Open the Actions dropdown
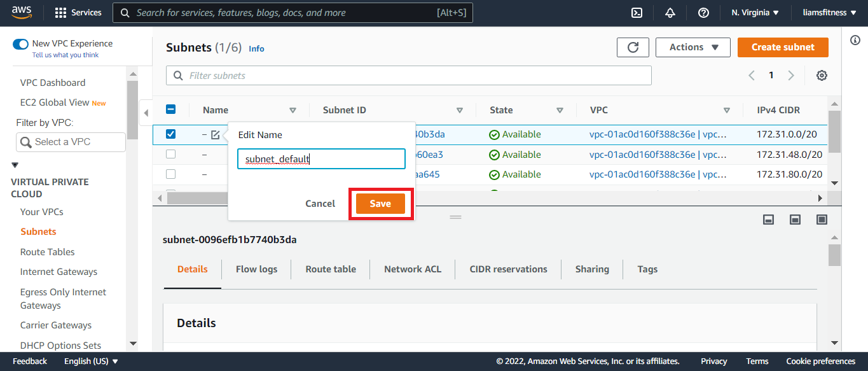 click(694, 47)
